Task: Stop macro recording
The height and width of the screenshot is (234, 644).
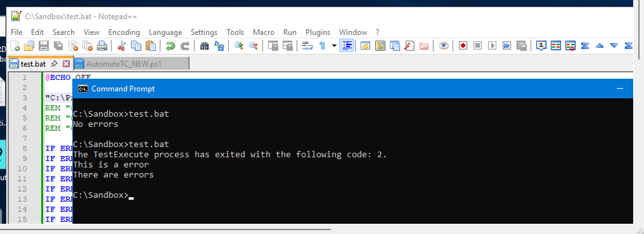Action: pyautogui.click(x=477, y=46)
